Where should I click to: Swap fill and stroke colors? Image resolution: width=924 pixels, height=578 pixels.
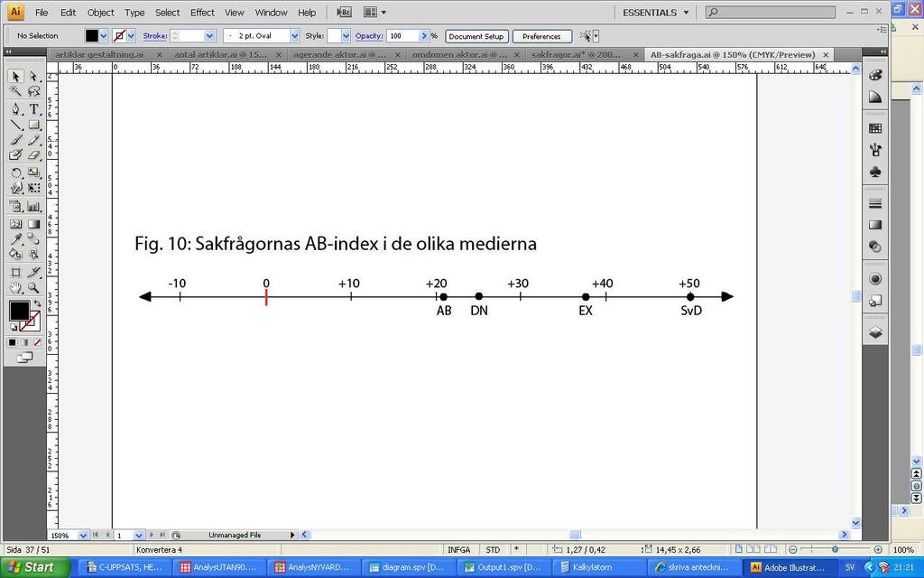[37, 303]
